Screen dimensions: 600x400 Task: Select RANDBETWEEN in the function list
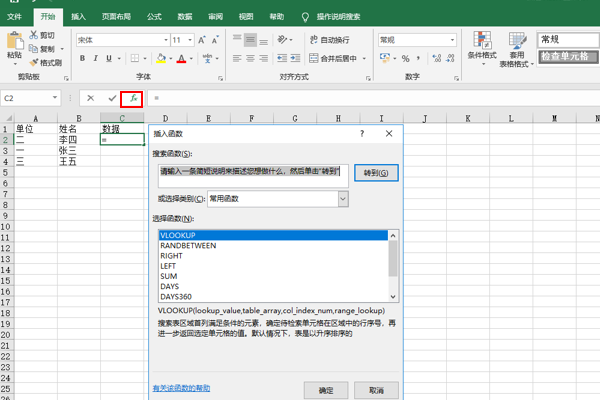point(188,245)
